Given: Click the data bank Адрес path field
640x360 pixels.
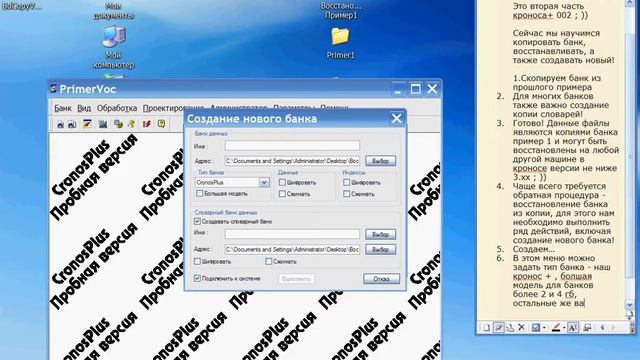Looking at the screenshot, I should (292, 161).
